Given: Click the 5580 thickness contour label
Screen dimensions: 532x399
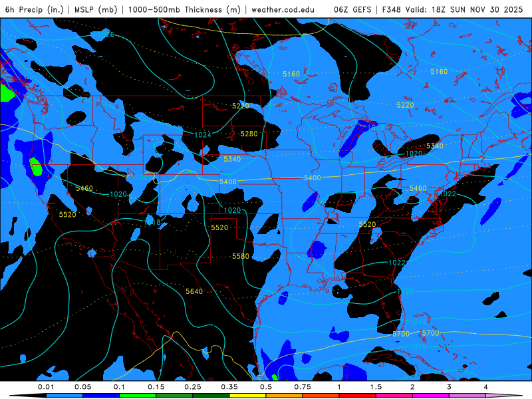Looking at the screenshot, I should point(241,256).
